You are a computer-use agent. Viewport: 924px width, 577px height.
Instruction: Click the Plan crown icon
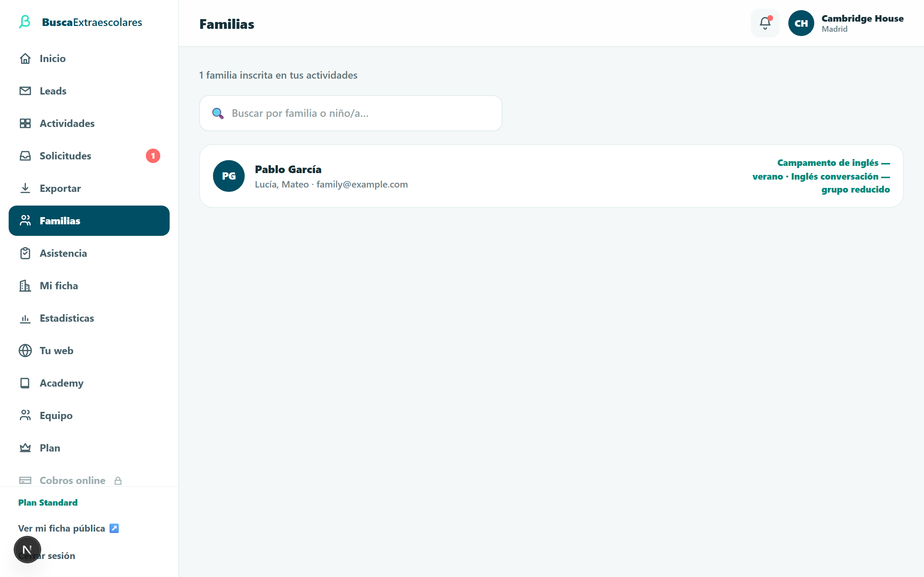tap(25, 448)
